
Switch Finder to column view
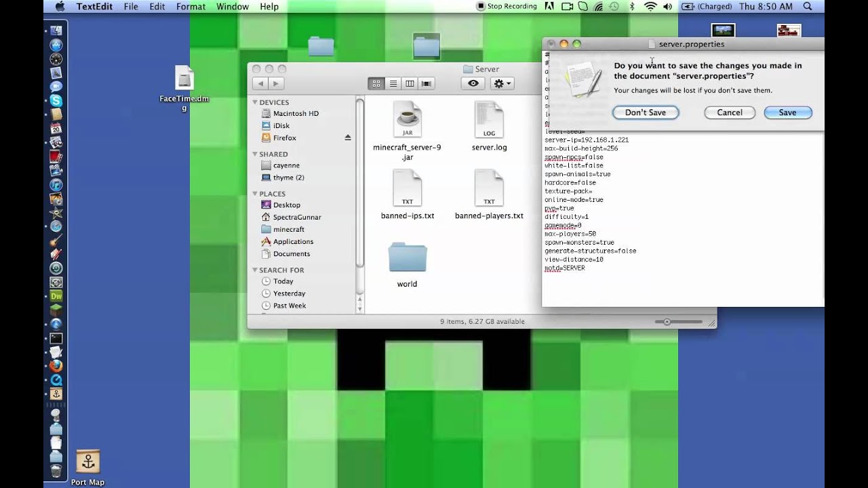click(x=410, y=83)
